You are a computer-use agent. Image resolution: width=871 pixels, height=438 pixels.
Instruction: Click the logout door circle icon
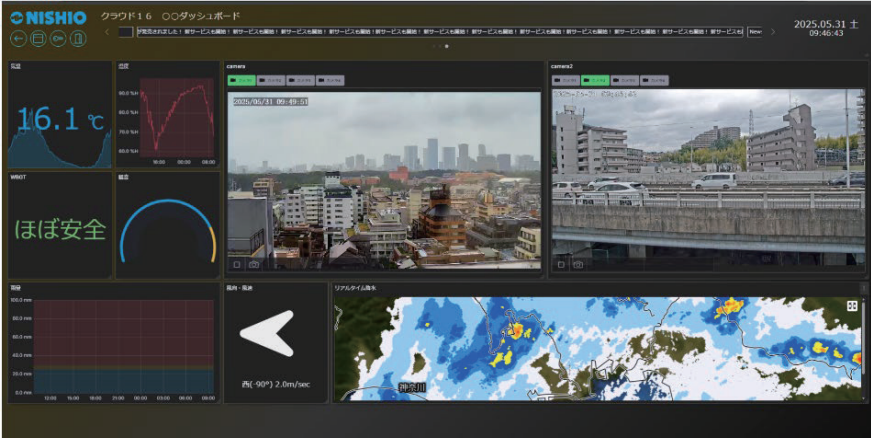click(78, 39)
